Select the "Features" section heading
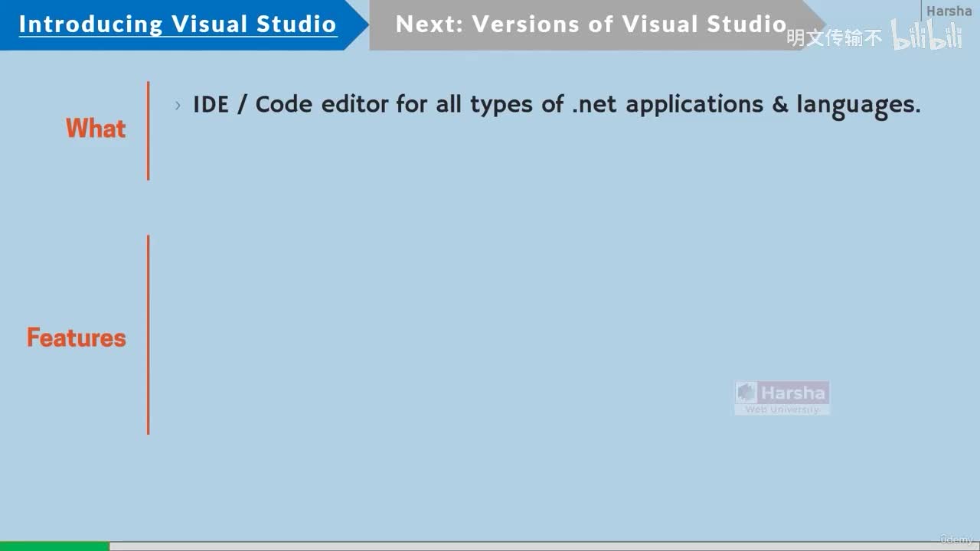 (x=77, y=337)
